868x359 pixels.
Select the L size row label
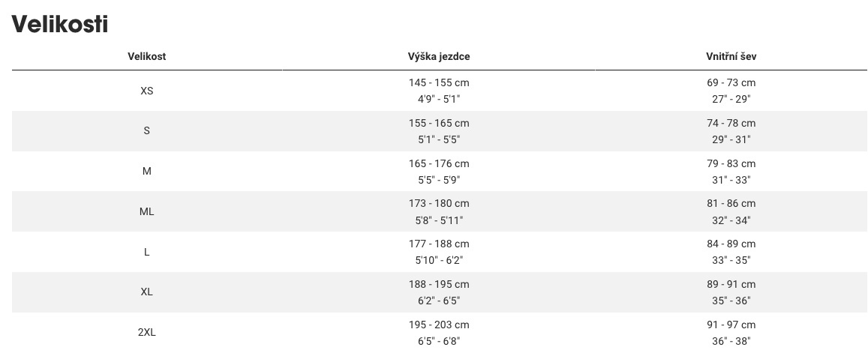[x=146, y=252]
